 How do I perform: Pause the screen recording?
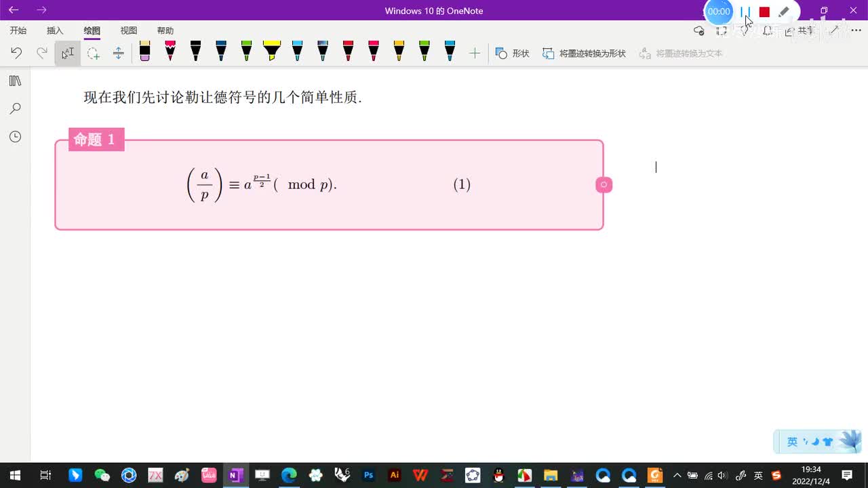coord(745,12)
